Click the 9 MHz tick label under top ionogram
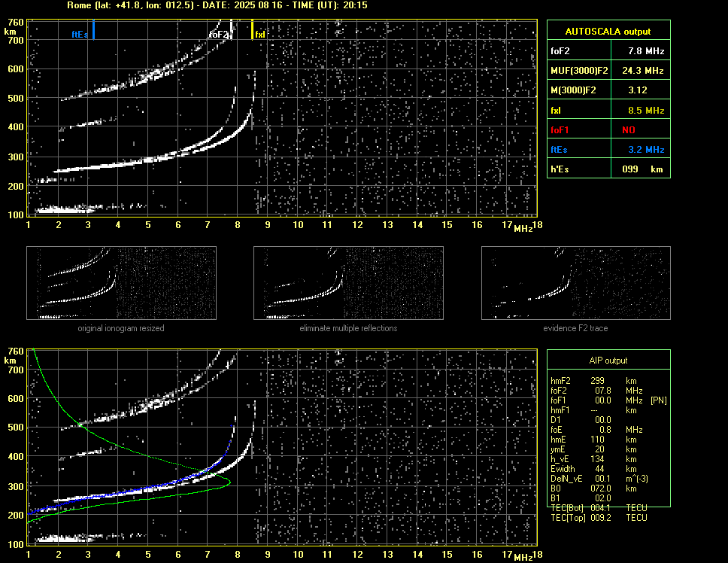 (x=268, y=225)
